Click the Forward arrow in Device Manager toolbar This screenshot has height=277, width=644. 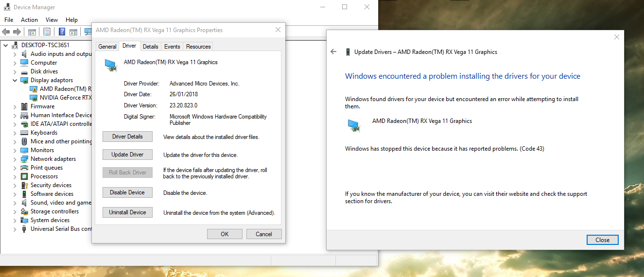(x=17, y=32)
